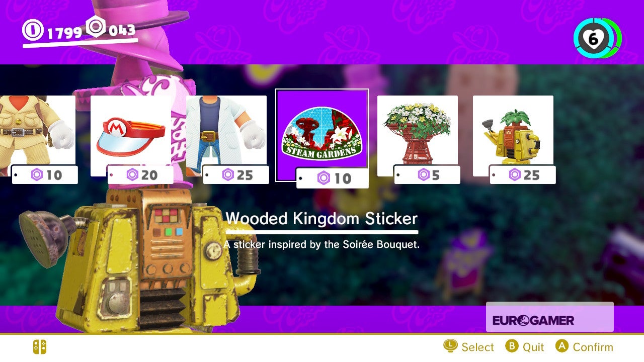Select the Steam Gardens sticker item

[322, 135]
